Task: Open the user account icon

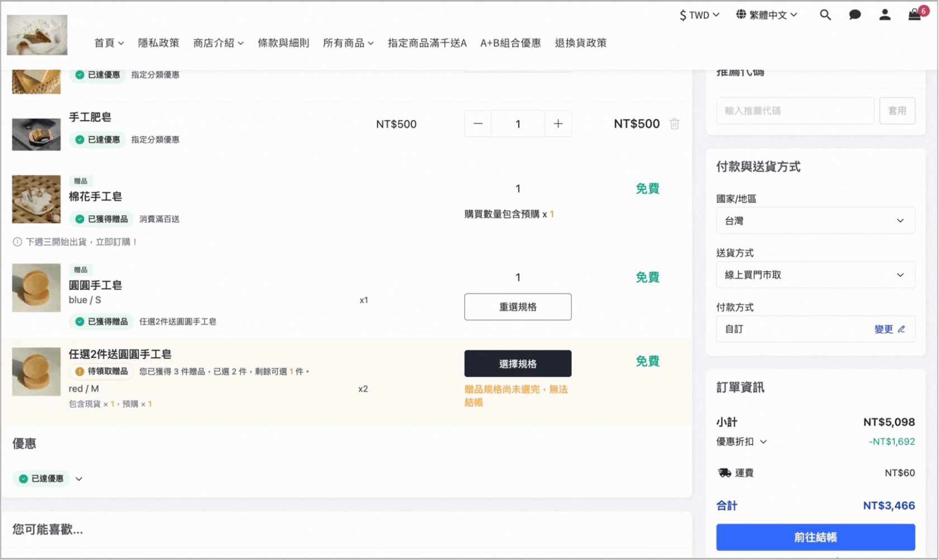Action: pyautogui.click(x=884, y=15)
